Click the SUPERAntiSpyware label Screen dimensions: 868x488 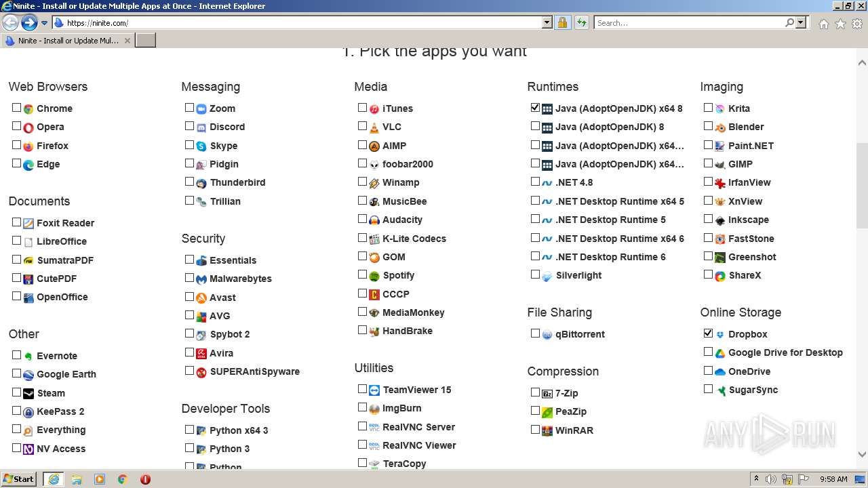[254, 371]
